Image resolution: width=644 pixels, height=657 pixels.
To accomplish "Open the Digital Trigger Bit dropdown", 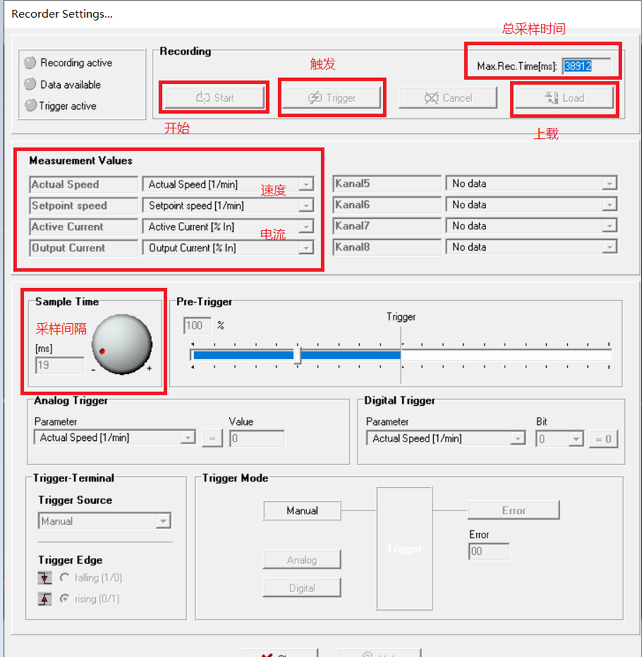I will [x=575, y=439].
